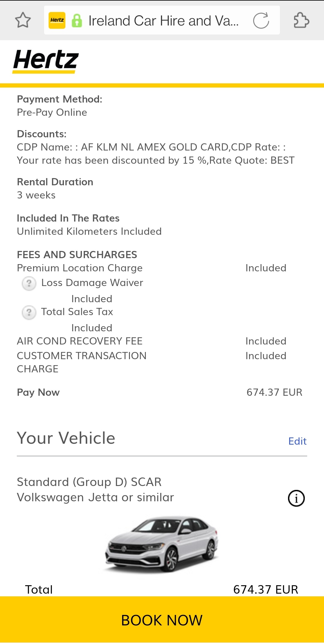324x644 pixels.
Task: Click the address bar page title
Action: coord(163,21)
